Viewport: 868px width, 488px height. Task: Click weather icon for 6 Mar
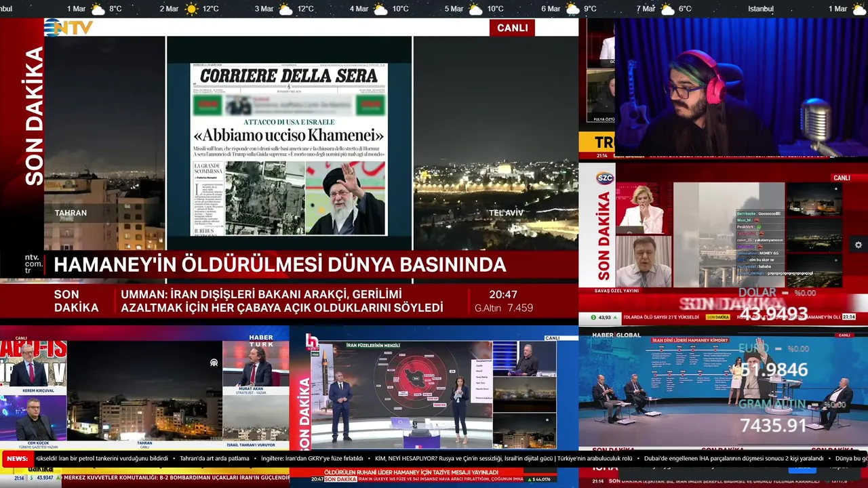(573, 9)
